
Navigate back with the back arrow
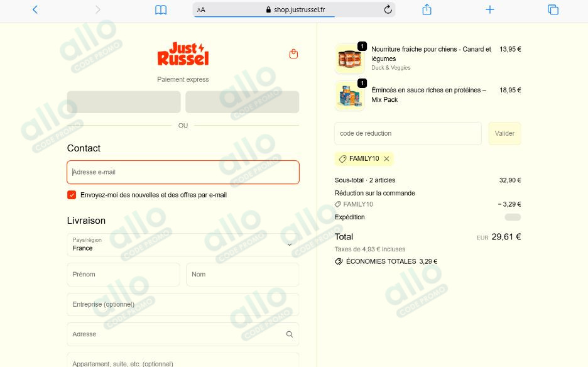[35, 9]
